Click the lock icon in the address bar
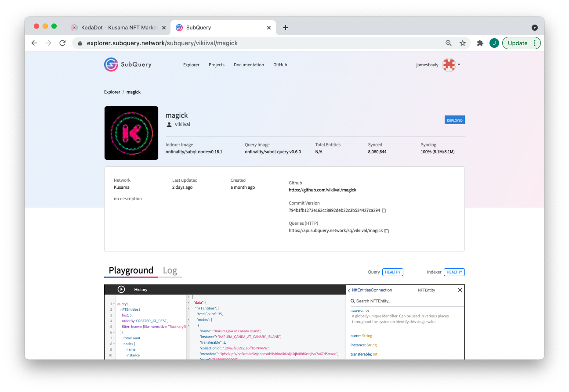This screenshot has width=569, height=392. point(80,43)
